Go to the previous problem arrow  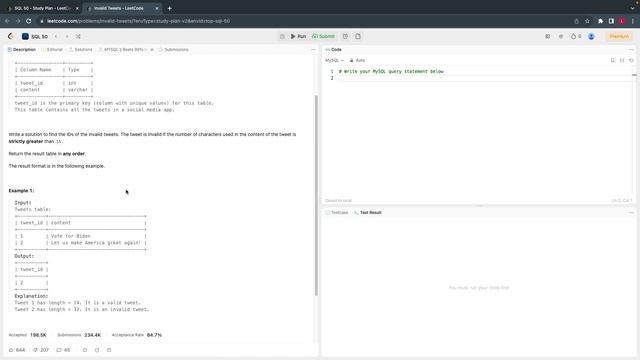tap(56, 36)
